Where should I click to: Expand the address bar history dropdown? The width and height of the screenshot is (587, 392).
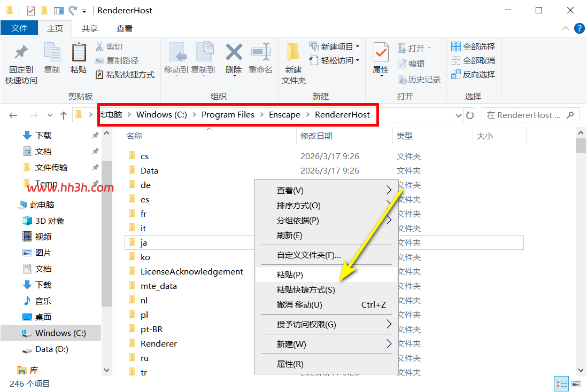(458, 115)
